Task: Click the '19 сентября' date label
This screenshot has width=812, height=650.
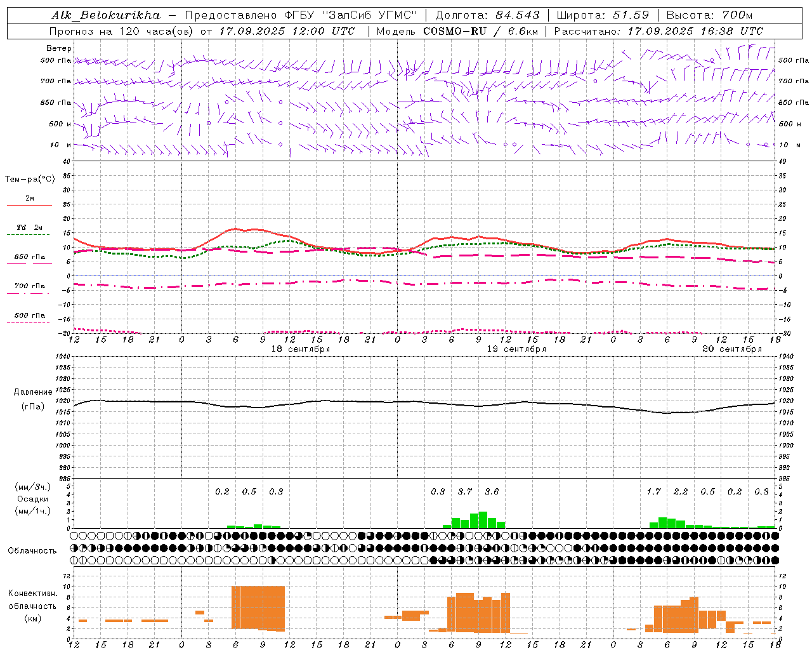Action: (516, 349)
